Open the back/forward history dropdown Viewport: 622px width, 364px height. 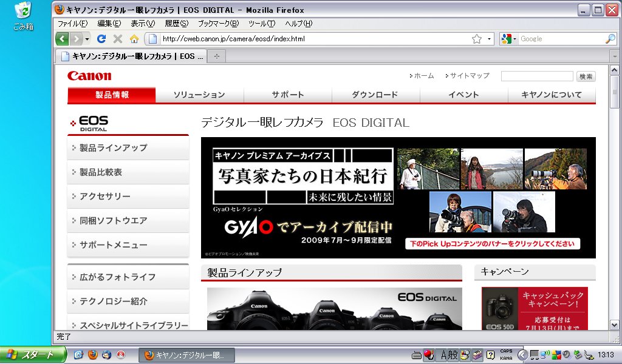[87, 39]
